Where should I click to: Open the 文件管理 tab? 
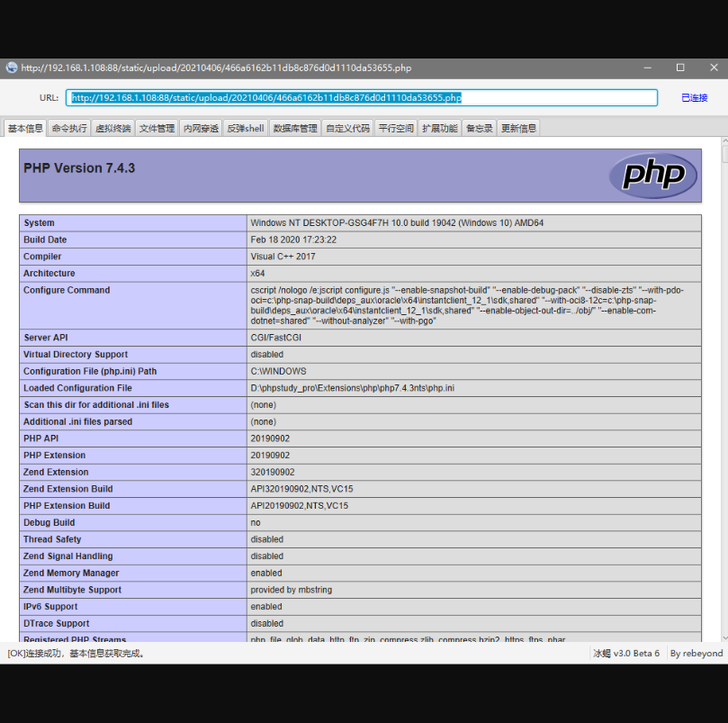tap(157, 129)
